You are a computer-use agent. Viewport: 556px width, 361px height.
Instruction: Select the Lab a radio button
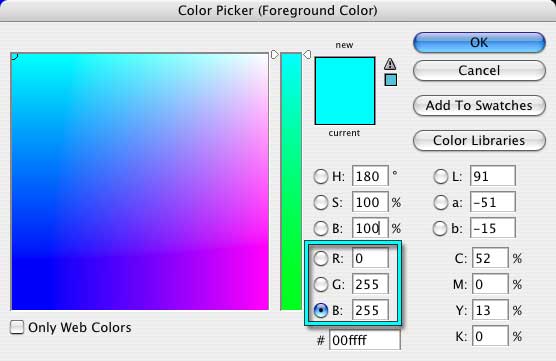pos(440,202)
